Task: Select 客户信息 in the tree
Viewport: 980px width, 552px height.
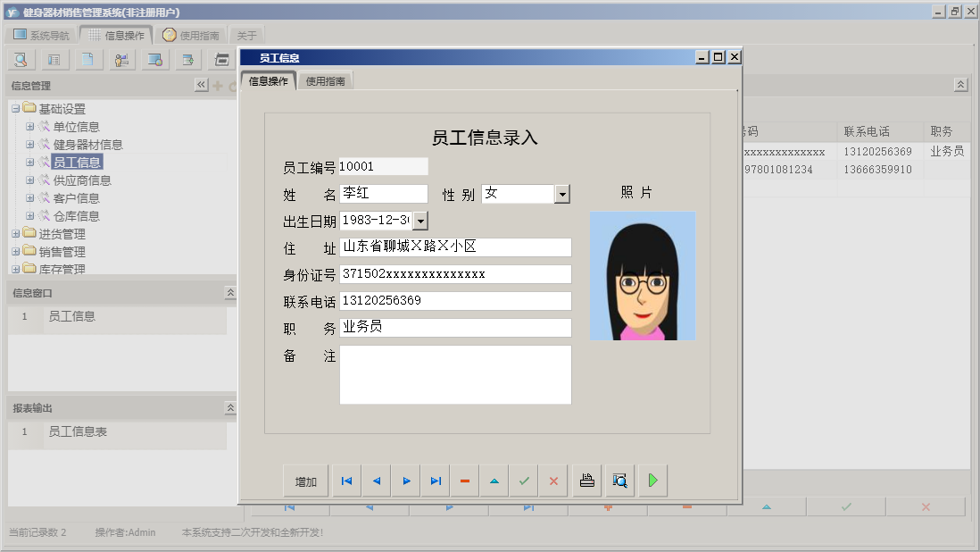Action: click(x=76, y=198)
